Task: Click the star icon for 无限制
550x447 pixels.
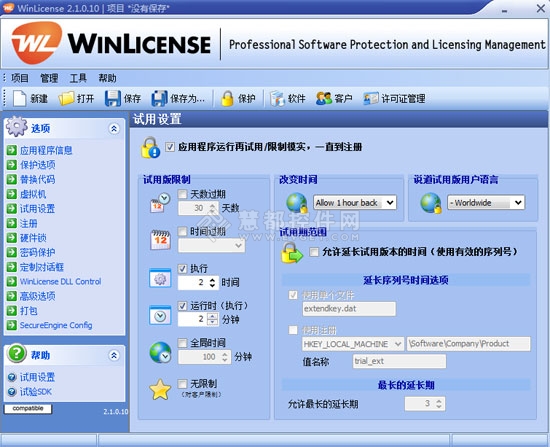Action: [x=160, y=389]
